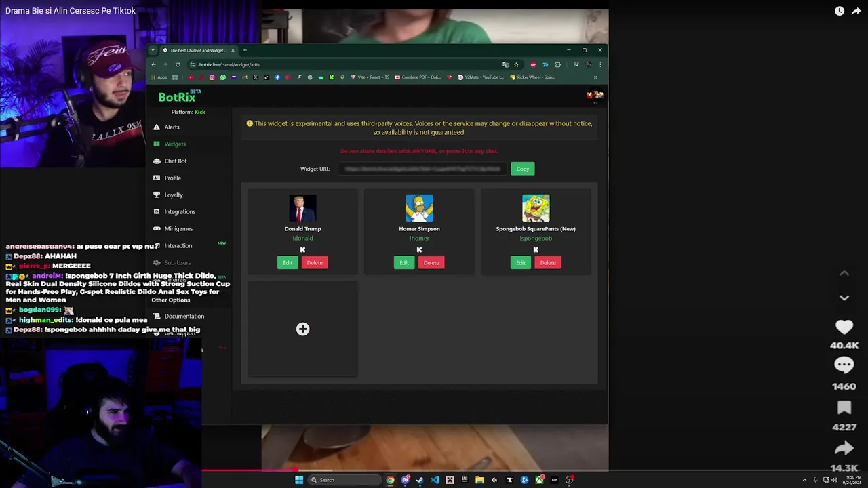Screen dimensions: 868x488
Task: Open the Epic Games taskbar icon
Action: pyautogui.click(x=465, y=480)
